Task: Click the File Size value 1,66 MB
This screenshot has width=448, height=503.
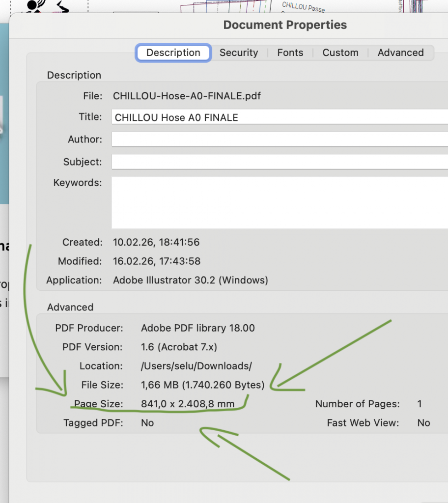Action: [202, 385]
